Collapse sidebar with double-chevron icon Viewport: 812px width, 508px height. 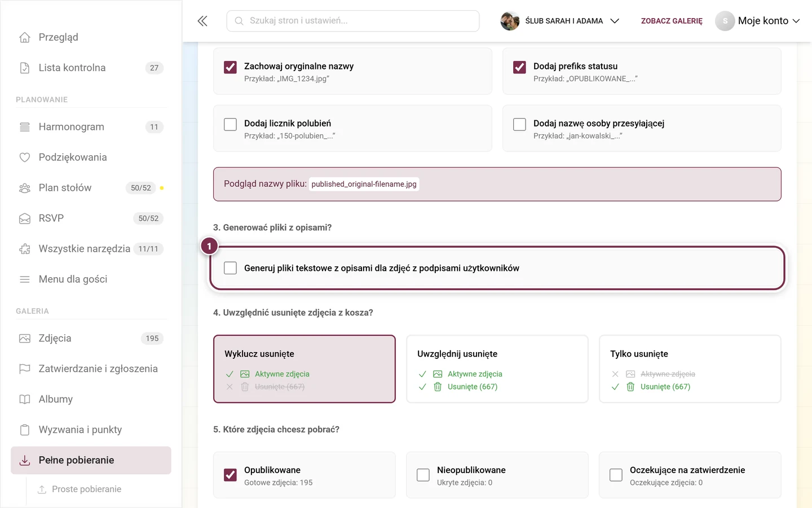pyautogui.click(x=202, y=21)
